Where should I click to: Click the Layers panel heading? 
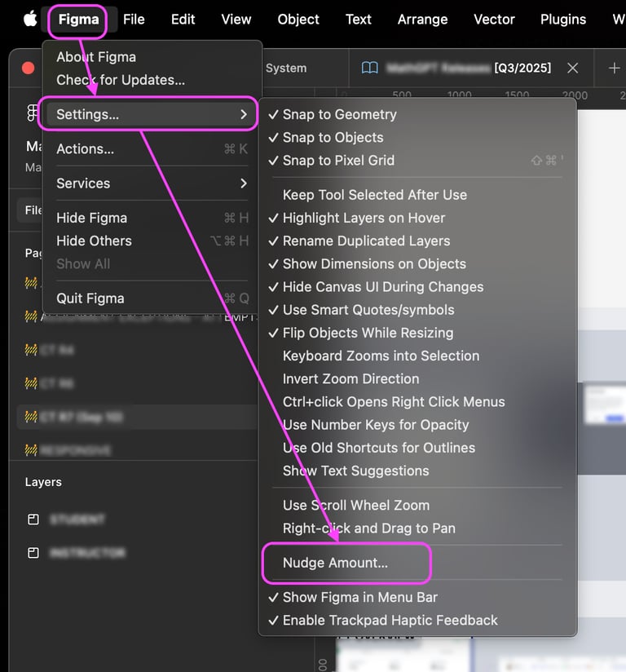pos(43,482)
